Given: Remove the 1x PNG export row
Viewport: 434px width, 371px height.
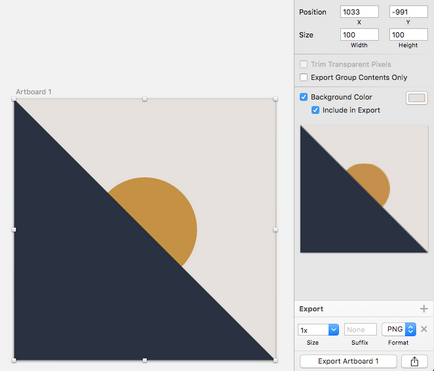Looking at the screenshot, I should (424, 329).
